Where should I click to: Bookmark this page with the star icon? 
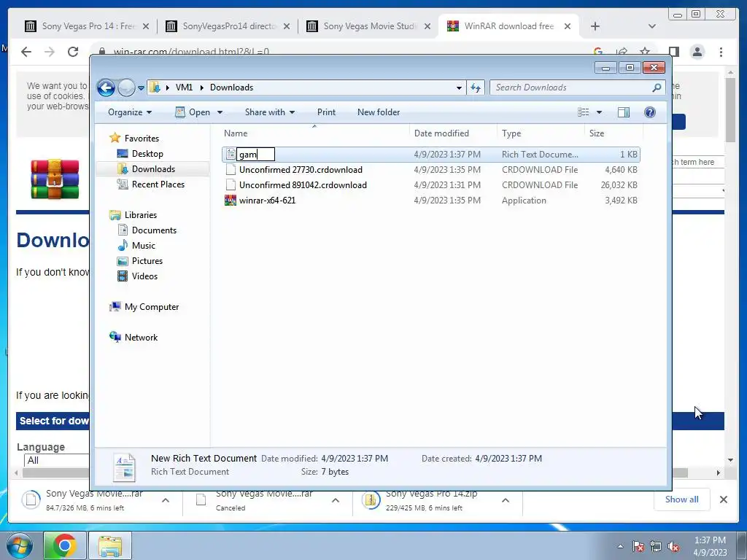coord(645,51)
